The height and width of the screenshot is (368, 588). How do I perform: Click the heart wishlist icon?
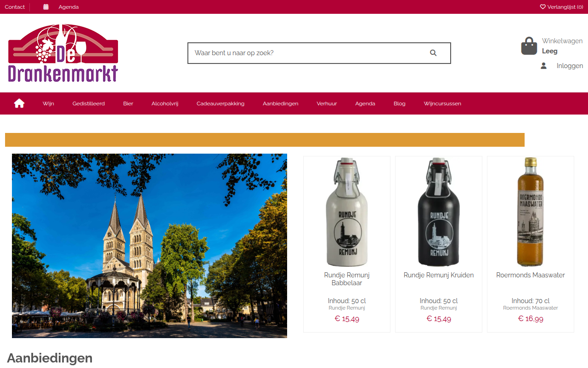tap(543, 7)
